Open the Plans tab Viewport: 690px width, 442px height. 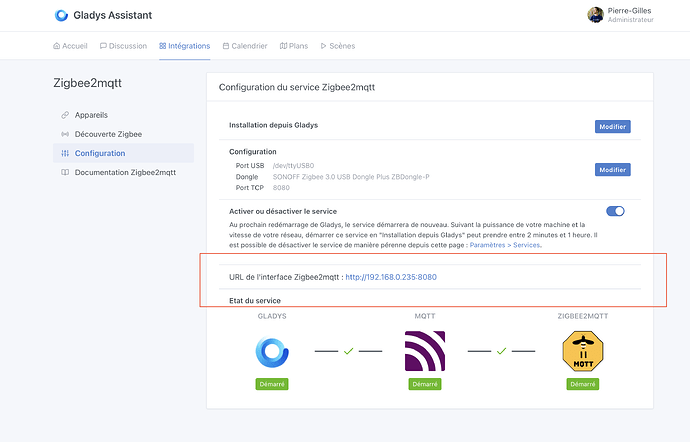294,46
